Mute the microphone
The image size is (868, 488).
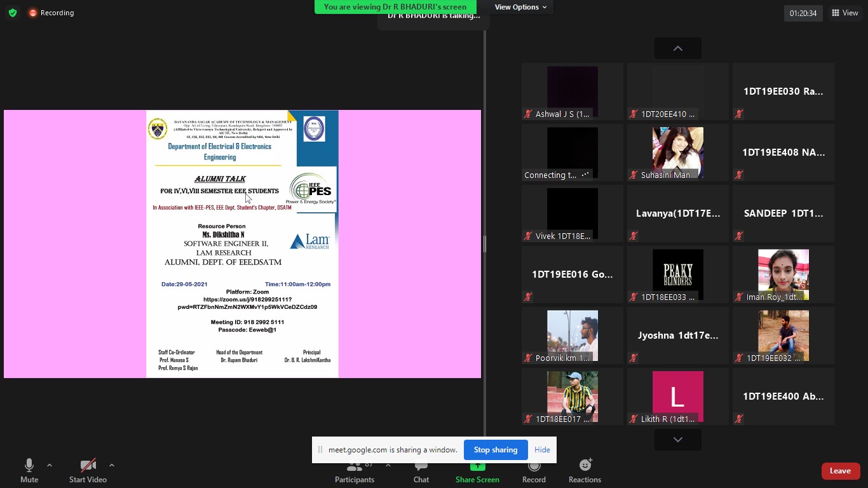pos(29,471)
